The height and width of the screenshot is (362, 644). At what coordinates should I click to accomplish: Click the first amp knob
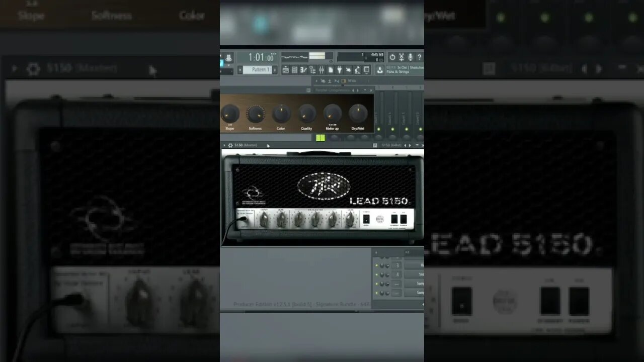tap(264, 220)
